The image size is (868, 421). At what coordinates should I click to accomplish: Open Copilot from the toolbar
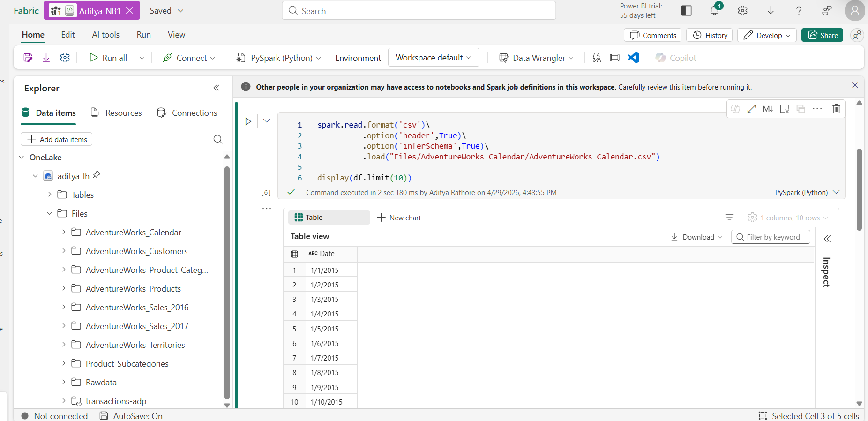click(676, 58)
